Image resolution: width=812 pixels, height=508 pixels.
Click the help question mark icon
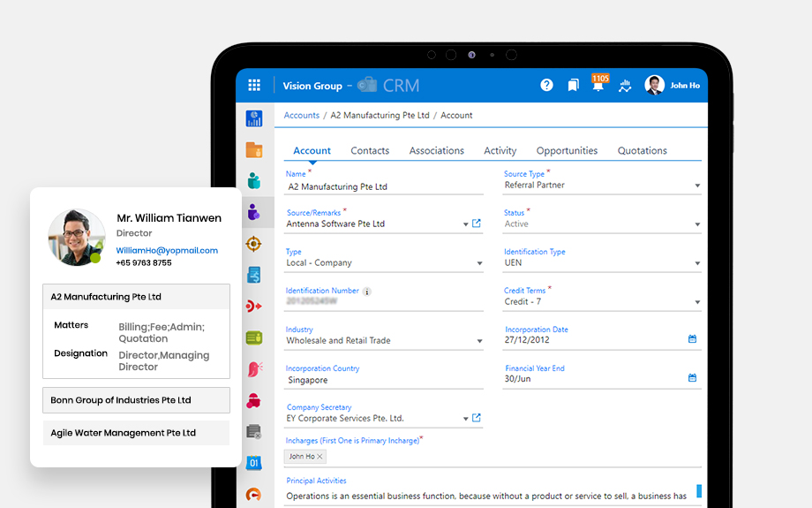pyautogui.click(x=546, y=85)
